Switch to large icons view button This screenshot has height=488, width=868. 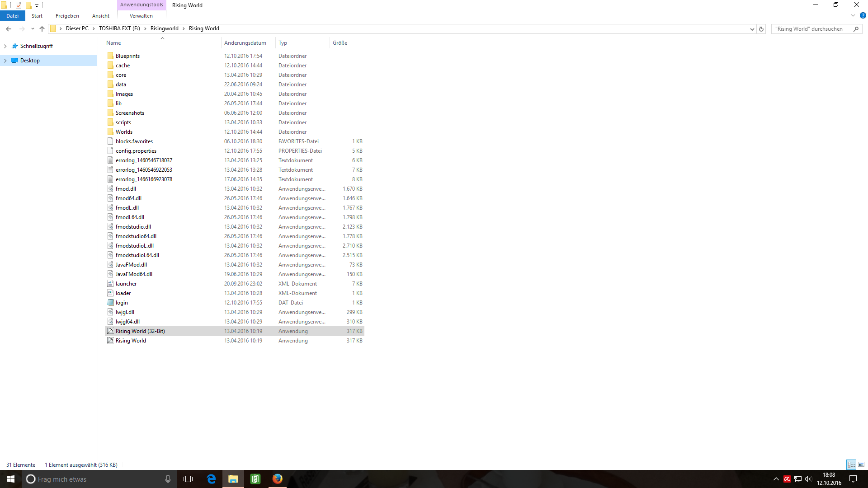(861, 465)
